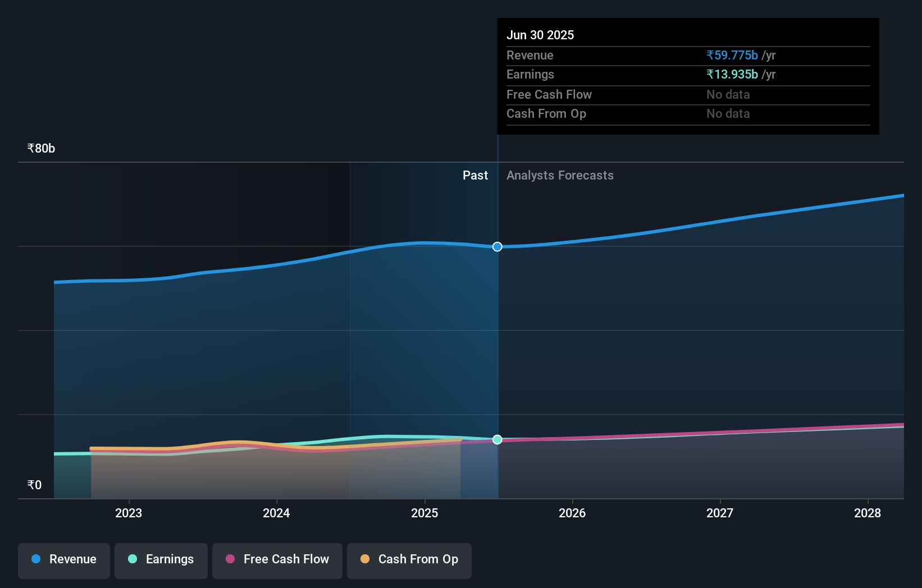The width and height of the screenshot is (922, 588).
Task: Click the teal Earnings legend dot
Action: tap(133, 559)
